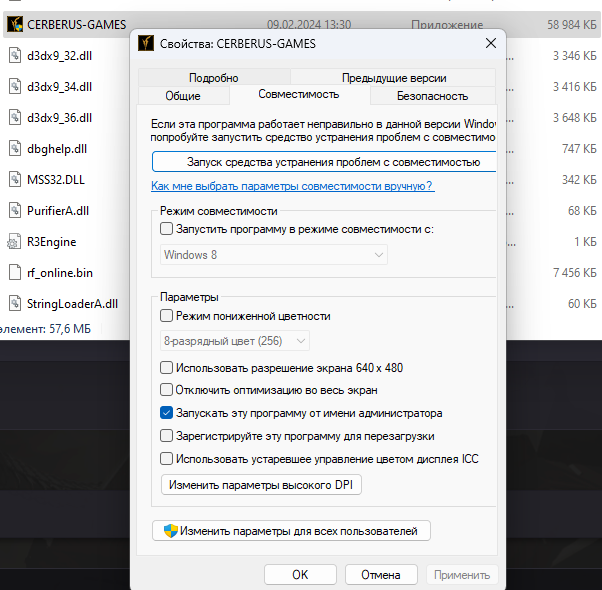This screenshot has width=602, height=590.
Task: Open the manual compatibility settings help link
Action: click(x=292, y=187)
